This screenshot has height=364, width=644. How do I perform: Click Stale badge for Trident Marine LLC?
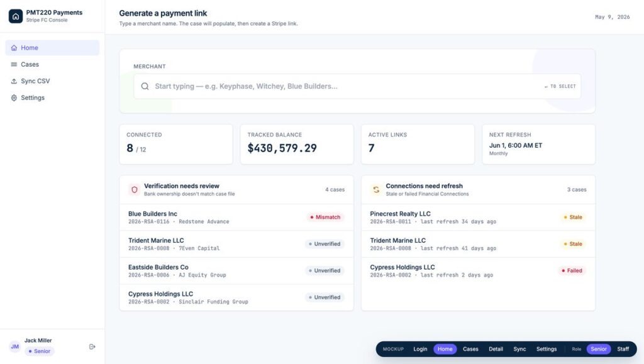[573, 244]
